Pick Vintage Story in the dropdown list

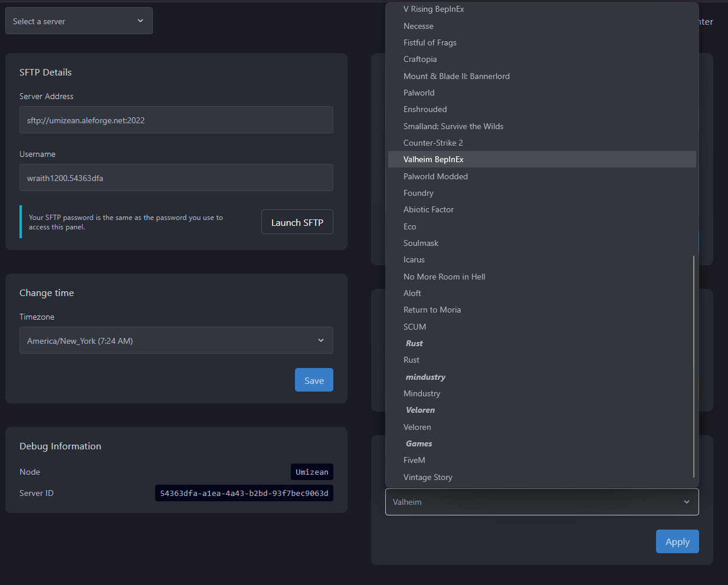click(428, 477)
